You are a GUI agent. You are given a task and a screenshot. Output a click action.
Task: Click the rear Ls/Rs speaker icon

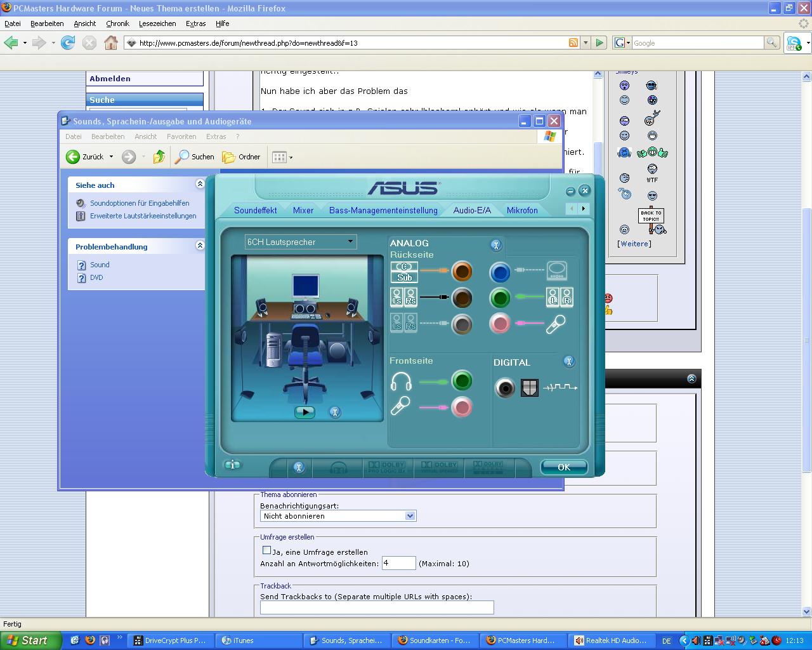click(x=404, y=298)
